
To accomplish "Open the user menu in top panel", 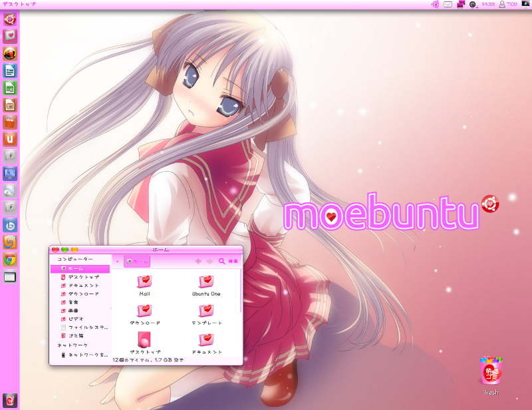I will pos(508,5).
